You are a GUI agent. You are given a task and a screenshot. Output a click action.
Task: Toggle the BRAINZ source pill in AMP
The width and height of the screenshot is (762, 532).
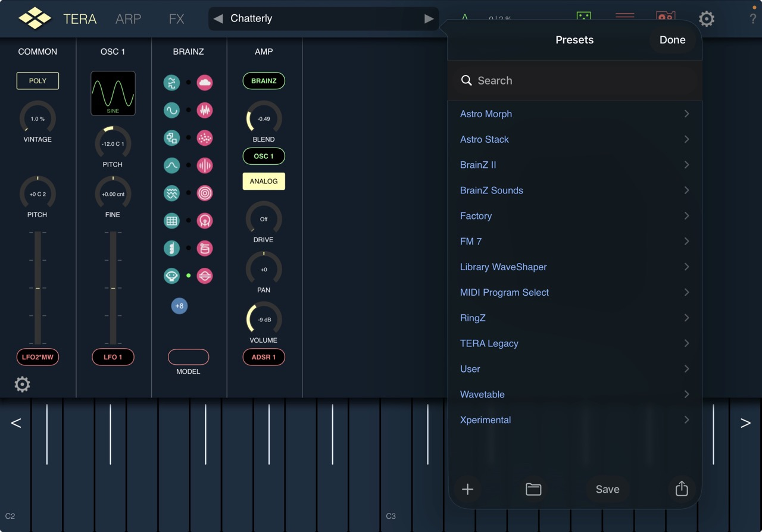coord(264,81)
